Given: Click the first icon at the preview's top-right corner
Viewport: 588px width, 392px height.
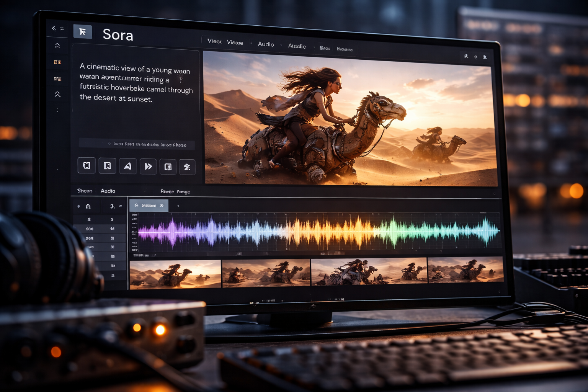Looking at the screenshot, I should [x=466, y=56].
